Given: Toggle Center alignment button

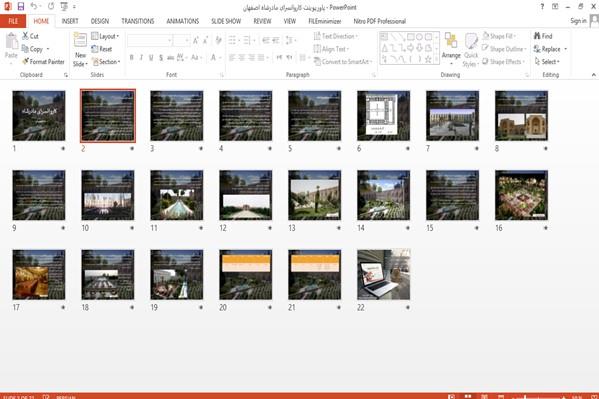Looking at the screenshot, I should click(241, 57).
